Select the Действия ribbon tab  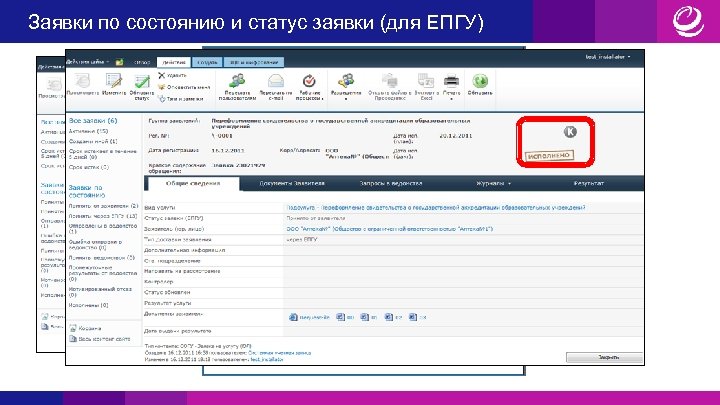coord(174,62)
